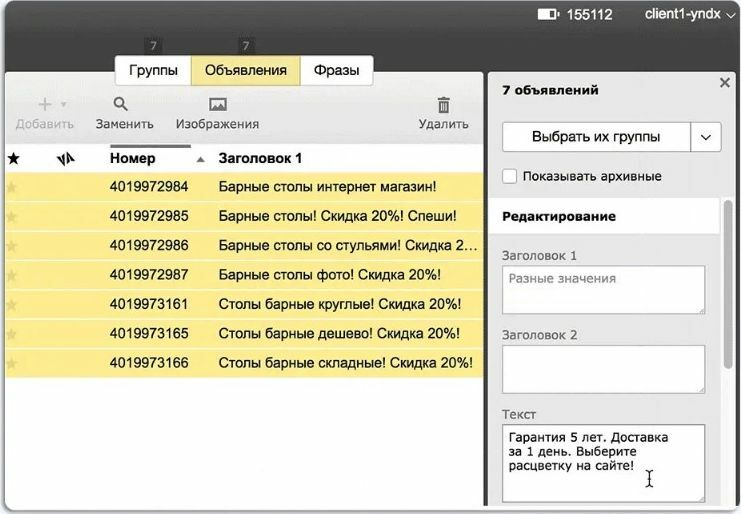Click the battery icon next to 155112

[x=548, y=15]
